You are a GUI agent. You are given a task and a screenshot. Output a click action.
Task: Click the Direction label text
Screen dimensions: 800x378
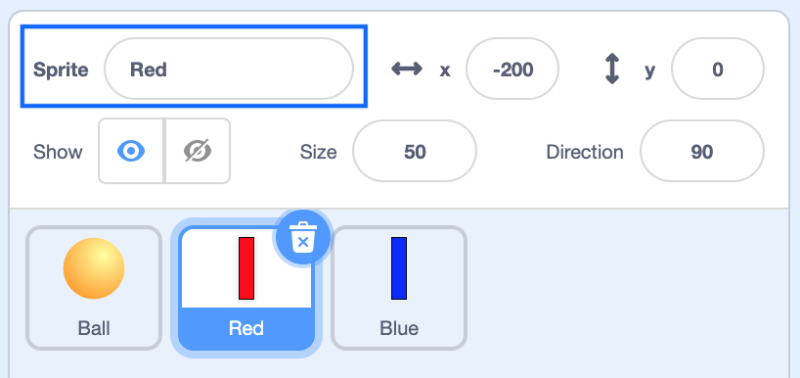tap(585, 152)
